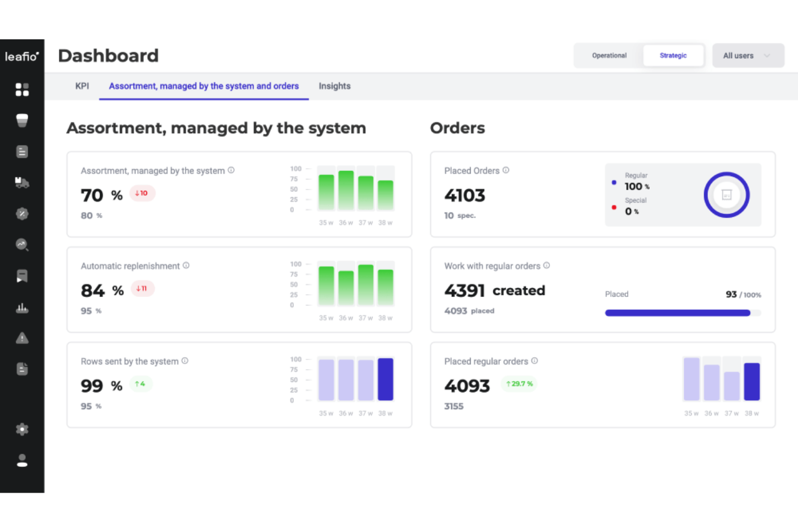798x532 pixels.
Task: Click the user profile icon at sidebar bottom
Action: click(22, 460)
